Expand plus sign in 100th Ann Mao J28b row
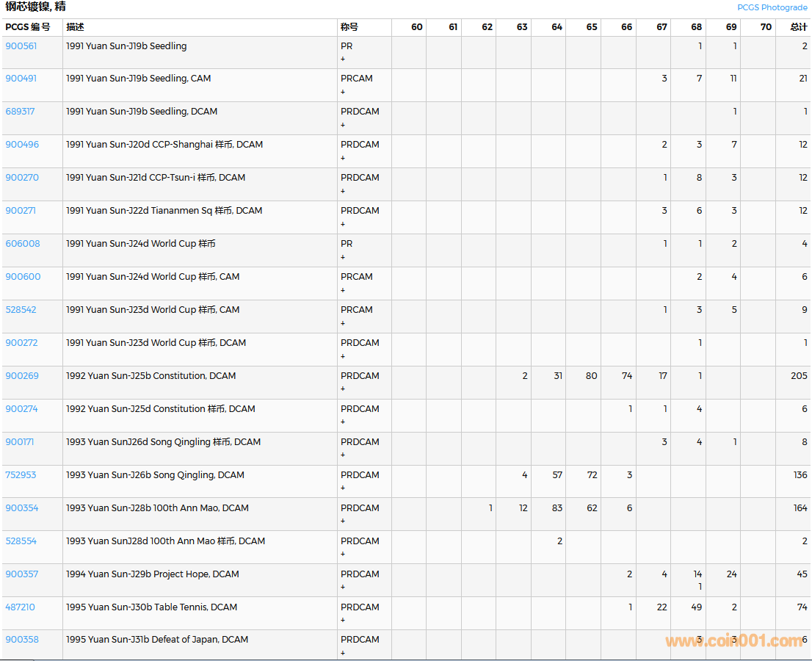This screenshot has height=661, width=812. pyautogui.click(x=343, y=521)
